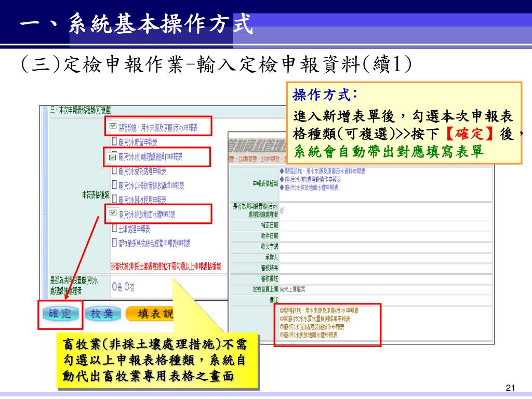Viewport: 532px width, 399px height.
Task: Click ◆製程設施、用水來源及原廢污水資料申報表 entry
Action: tap(322, 171)
